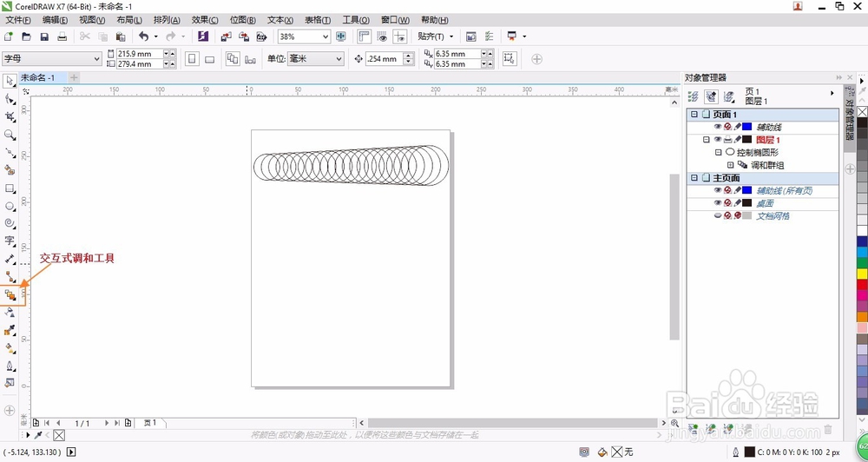Click the Save disk icon

(44, 36)
